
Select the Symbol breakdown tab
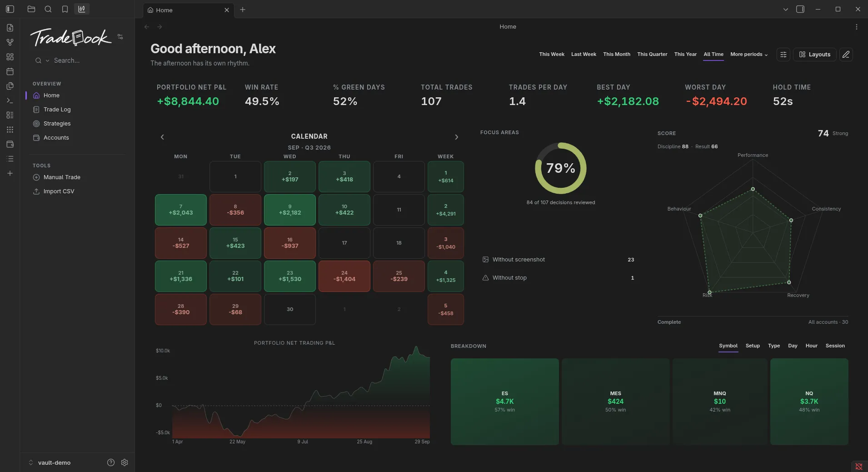pyautogui.click(x=728, y=346)
